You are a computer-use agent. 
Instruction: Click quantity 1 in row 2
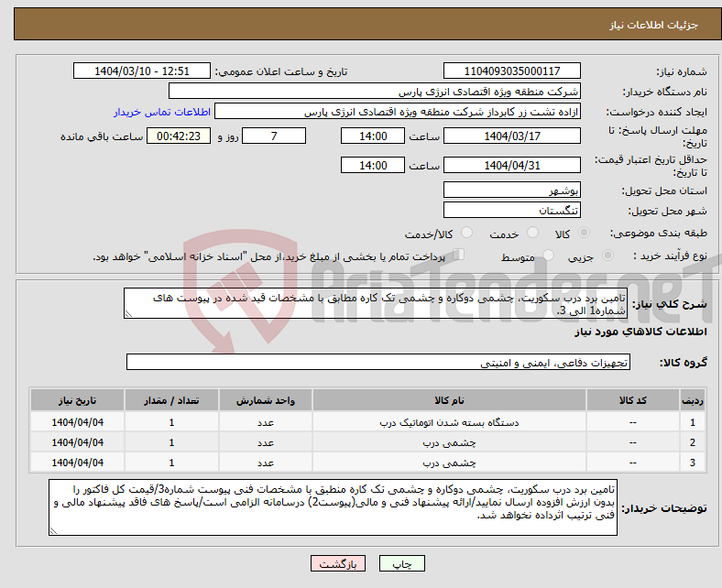171,442
